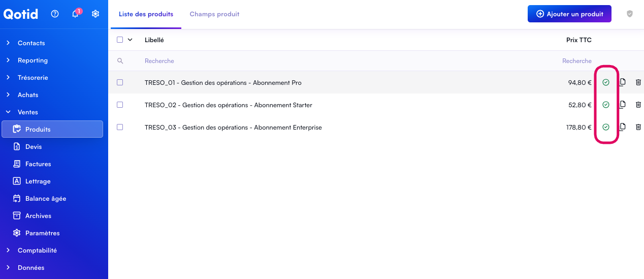644x279 pixels.
Task: Tick the checkbox for TRESO_01 row
Action: [x=120, y=82]
